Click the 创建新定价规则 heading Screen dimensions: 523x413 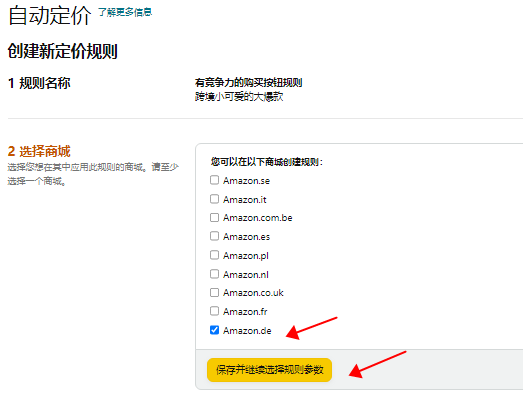pyautogui.click(x=63, y=51)
